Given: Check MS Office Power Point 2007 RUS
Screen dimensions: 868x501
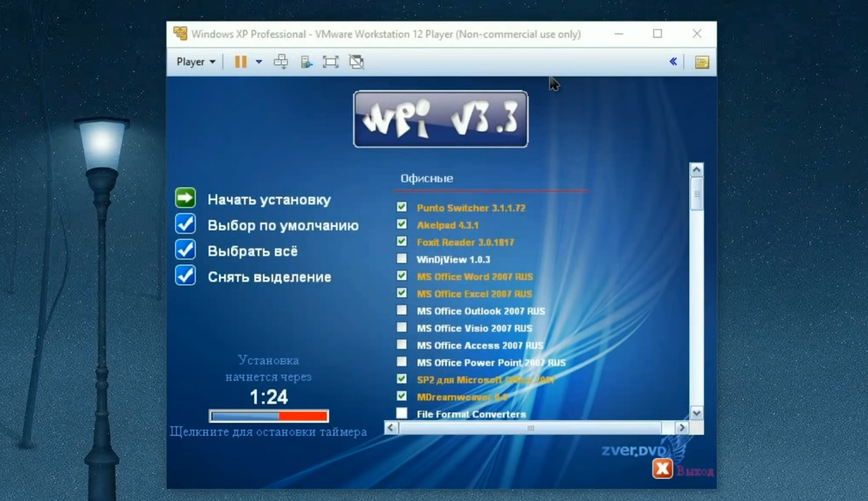Looking at the screenshot, I should 401,361.
